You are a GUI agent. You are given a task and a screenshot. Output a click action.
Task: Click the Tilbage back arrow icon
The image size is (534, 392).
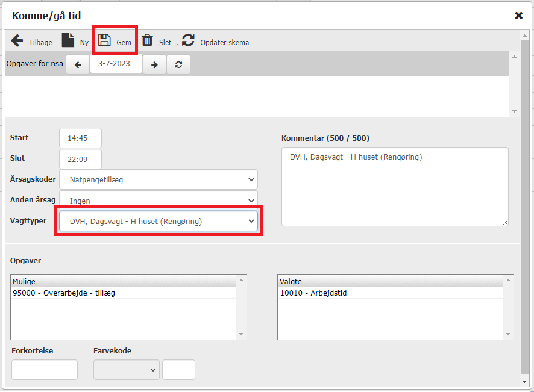point(17,42)
